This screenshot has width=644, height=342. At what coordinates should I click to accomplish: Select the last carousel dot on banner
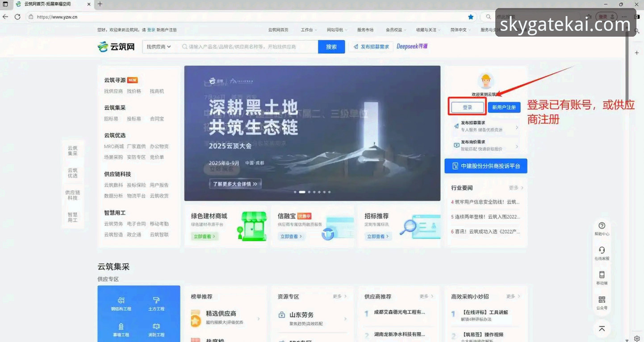pos(330,192)
